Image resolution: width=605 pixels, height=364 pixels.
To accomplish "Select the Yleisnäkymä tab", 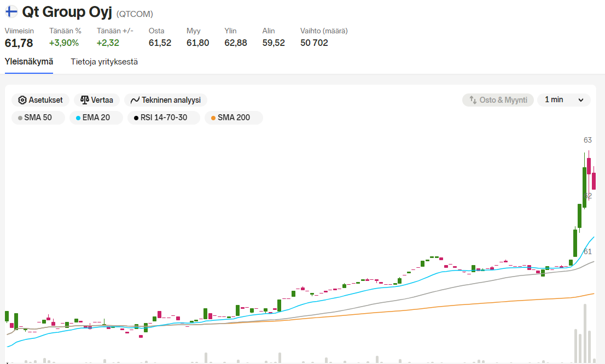I will (x=29, y=62).
